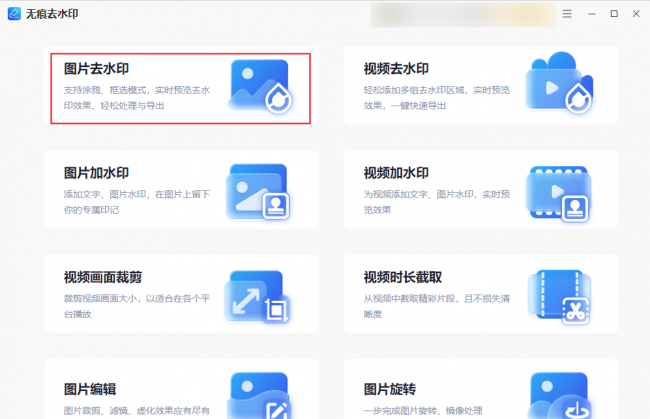Open the hamburger menu in title bar
This screenshot has width=650, height=419.
click(567, 14)
